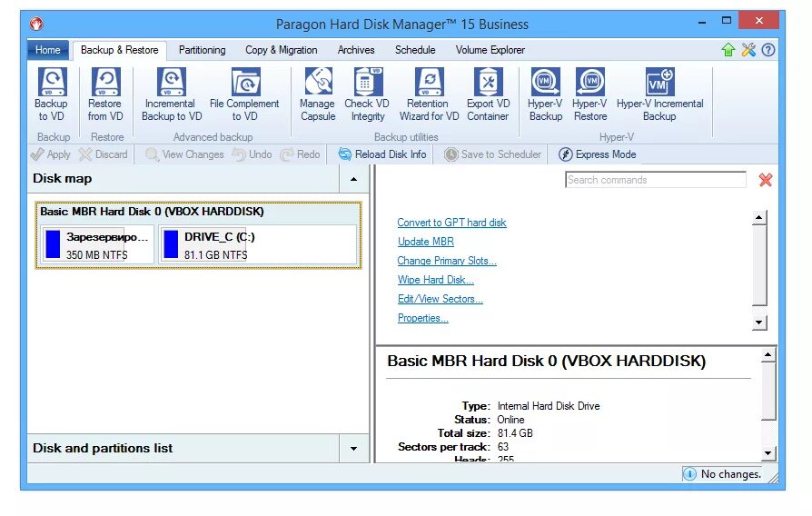
Task: Open File Complement to VD
Action: click(x=244, y=94)
